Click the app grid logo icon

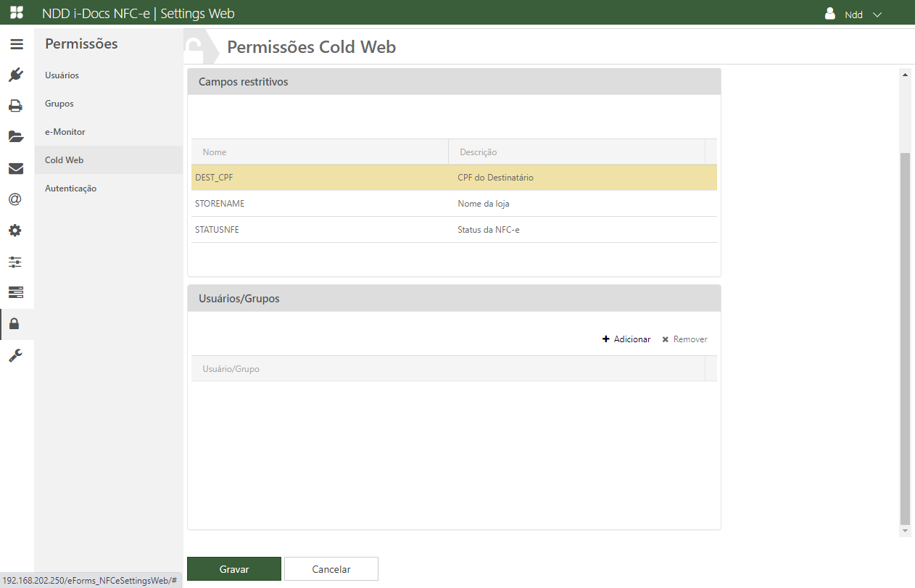click(x=16, y=13)
